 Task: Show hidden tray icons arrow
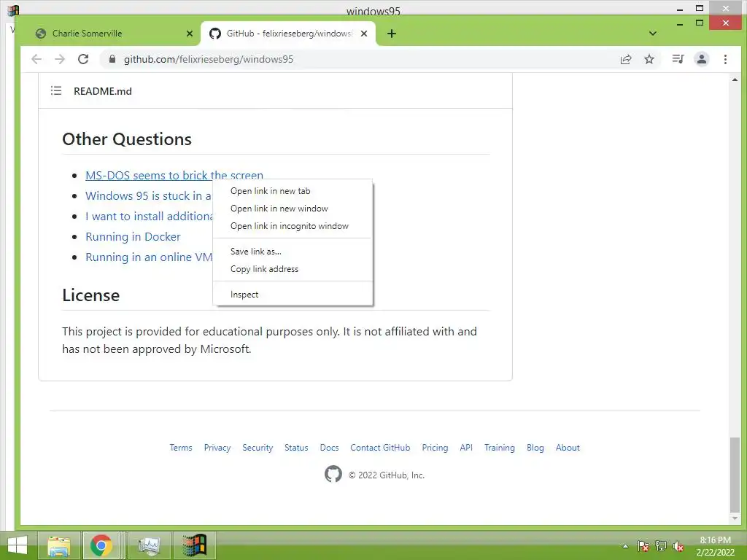[625, 546]
